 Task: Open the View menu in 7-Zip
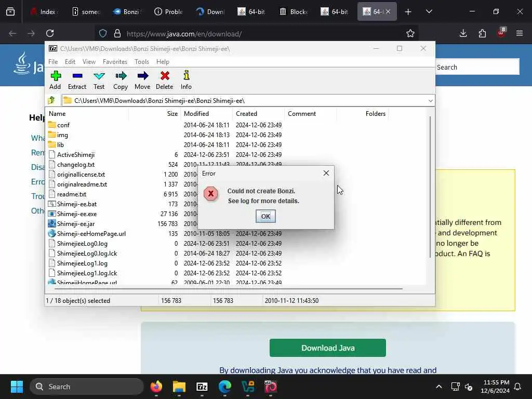[89, 62]
